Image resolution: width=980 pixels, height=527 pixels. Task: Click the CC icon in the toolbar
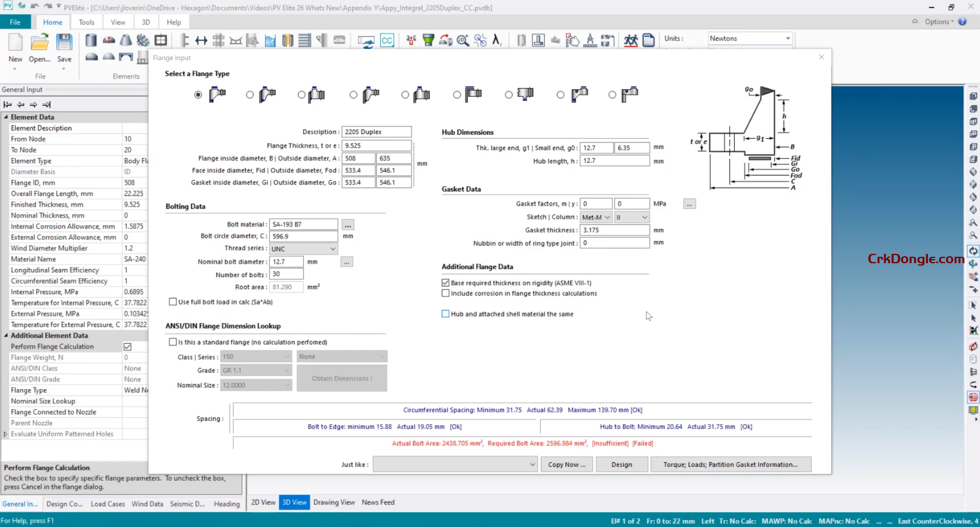pos(387,40)
